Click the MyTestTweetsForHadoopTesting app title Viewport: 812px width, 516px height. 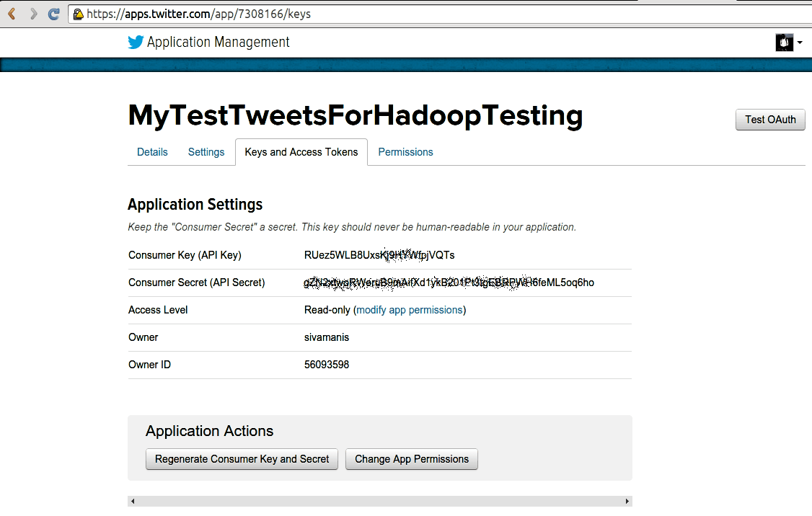pyautogui.click(x=356, y=116)
